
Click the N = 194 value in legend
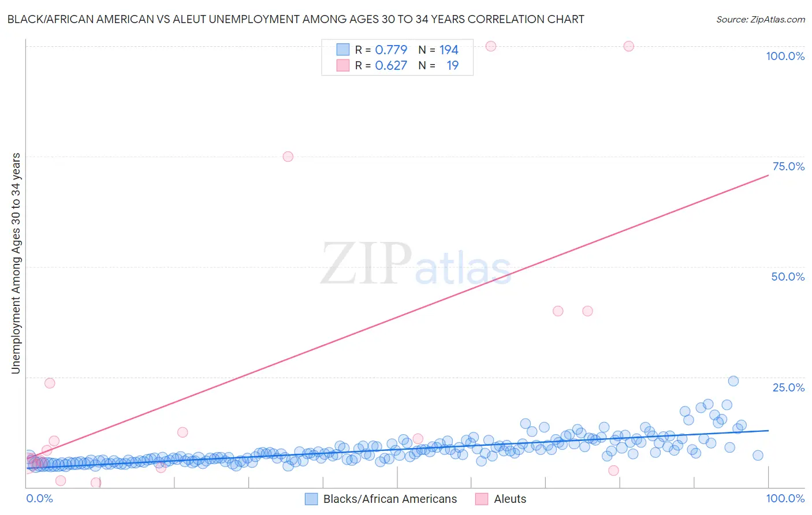(x=438, y=50)
